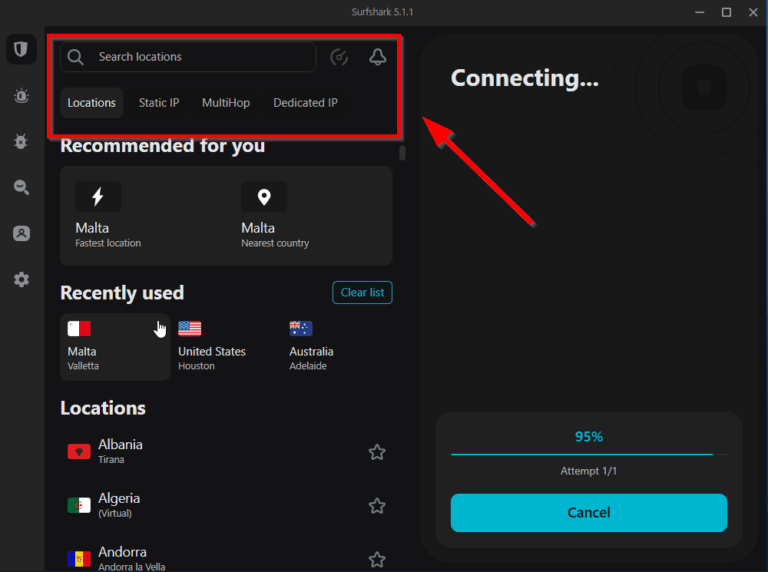Switch to the MultiHop tab
The height and width of the screenshot is (572, 768).
226,103
